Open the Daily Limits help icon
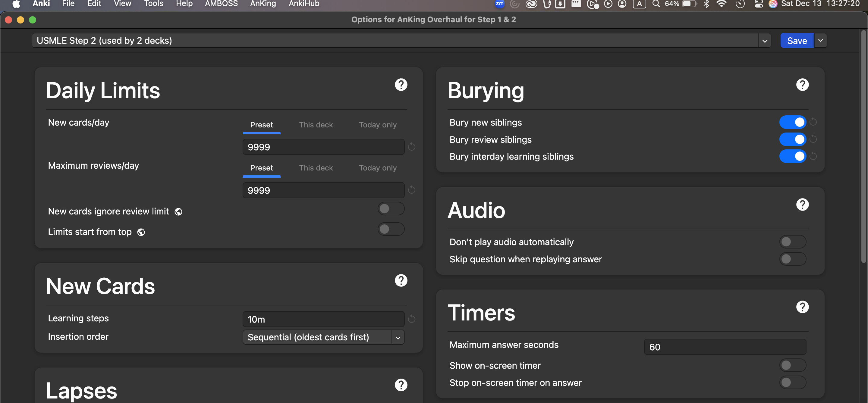 coord(401,85)
